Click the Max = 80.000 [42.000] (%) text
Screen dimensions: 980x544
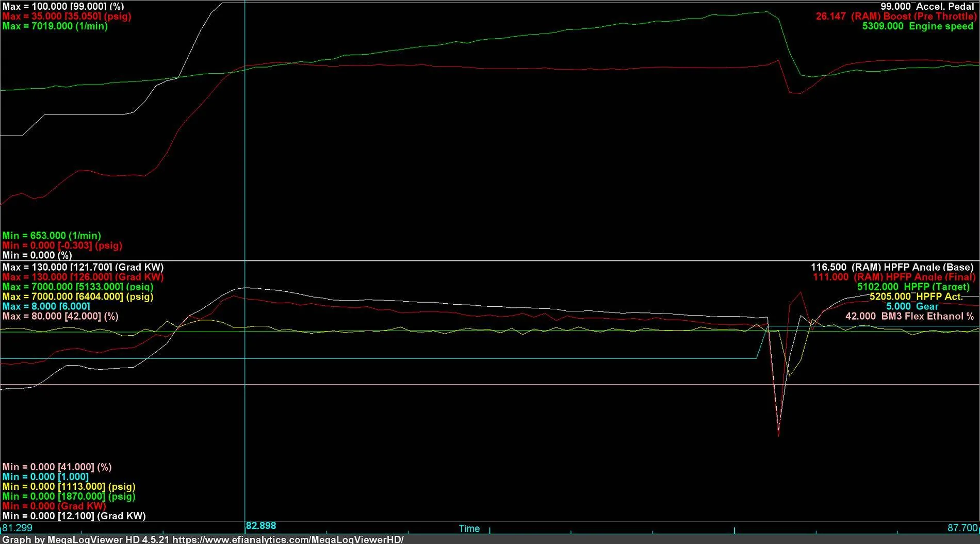[x=60, y=317]
